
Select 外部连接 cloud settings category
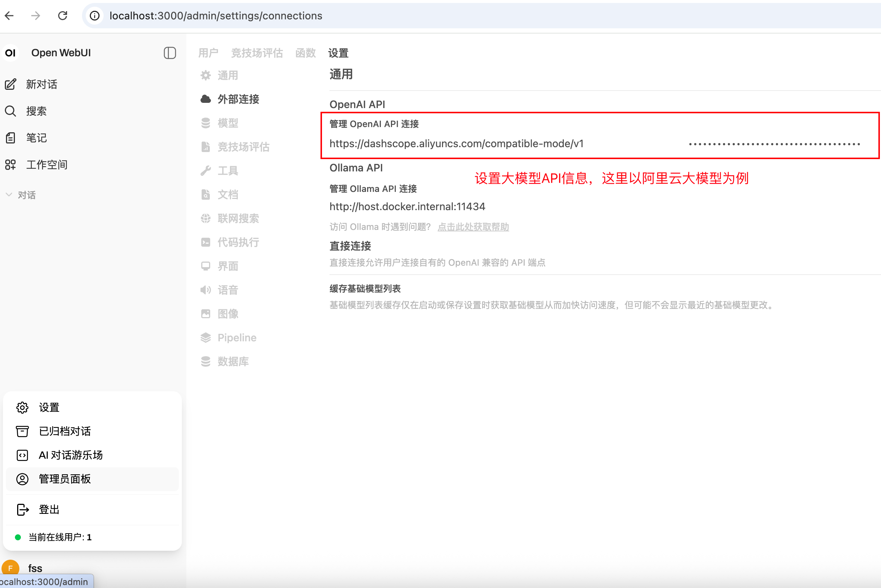coord(230,99)
